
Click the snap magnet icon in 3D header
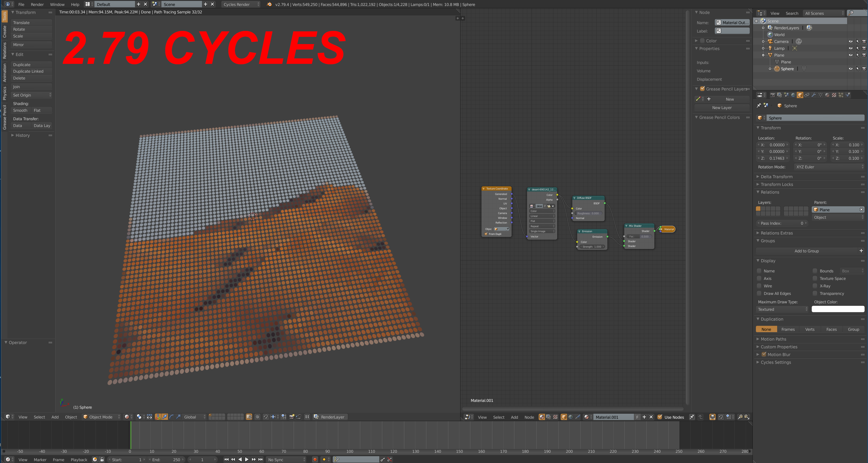266,417
